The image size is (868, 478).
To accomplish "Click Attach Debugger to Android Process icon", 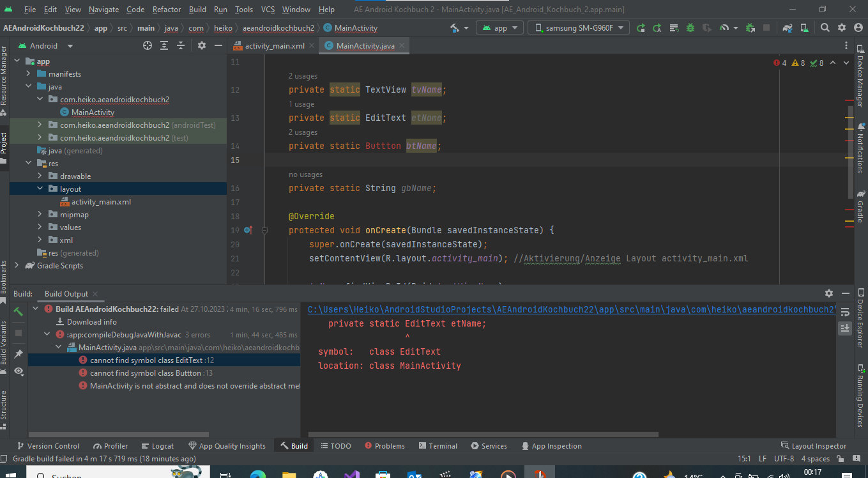I will click(x=750, y=28).
